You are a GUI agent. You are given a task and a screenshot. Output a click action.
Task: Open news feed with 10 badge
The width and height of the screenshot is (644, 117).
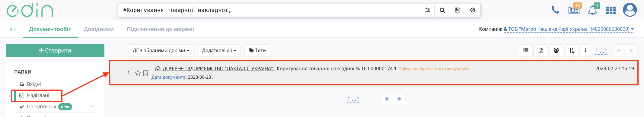tap(574, 10)
